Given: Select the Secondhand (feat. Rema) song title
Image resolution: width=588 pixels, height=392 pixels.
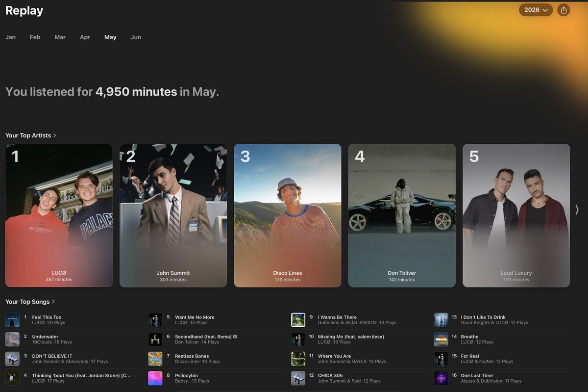Looking at the screenshot, I should [203, 337].
